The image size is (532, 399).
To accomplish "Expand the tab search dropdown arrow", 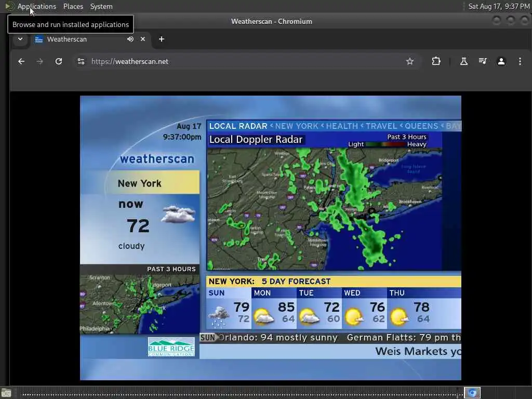I will tap(20, 39).
